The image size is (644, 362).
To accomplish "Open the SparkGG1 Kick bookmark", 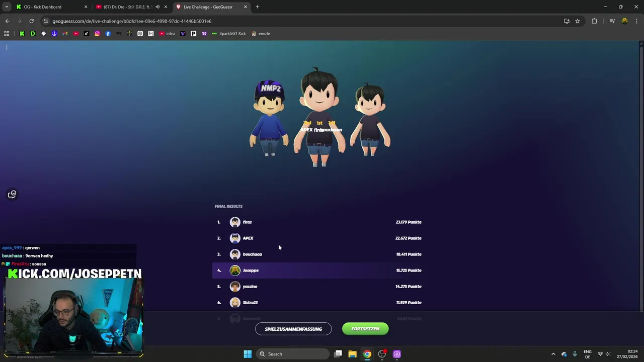I will 229,34.
